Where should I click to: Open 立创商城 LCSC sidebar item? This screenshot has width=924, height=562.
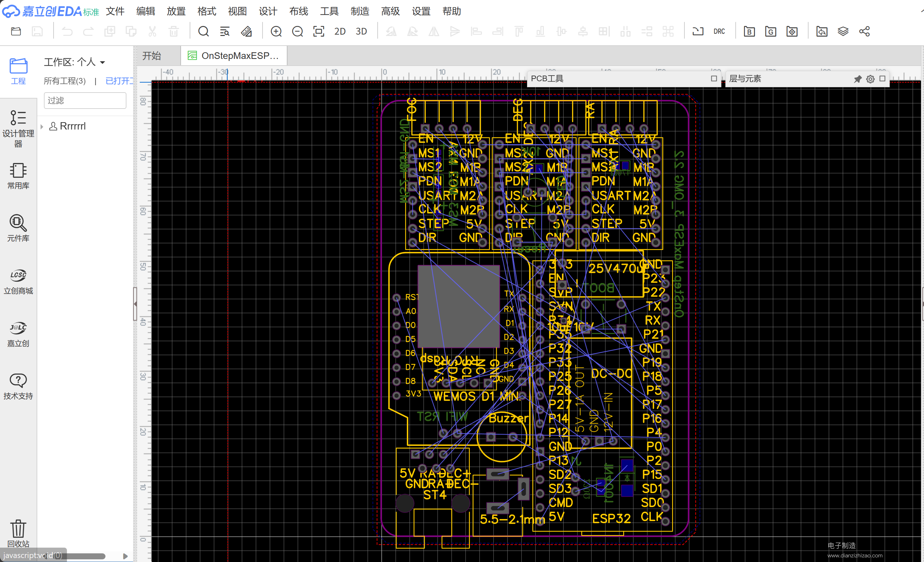[x=18, y=281]
